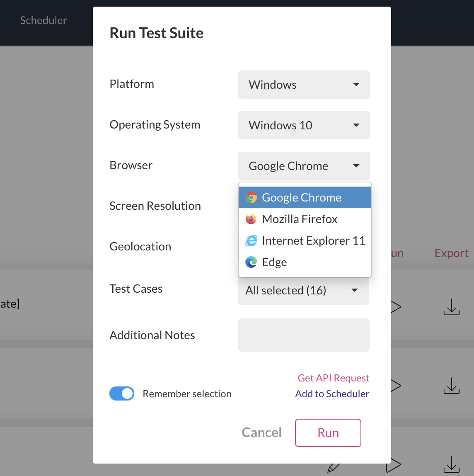Click play icon in bottom background row
This screenshot has height=476, width=474.
tap(394, 465)
